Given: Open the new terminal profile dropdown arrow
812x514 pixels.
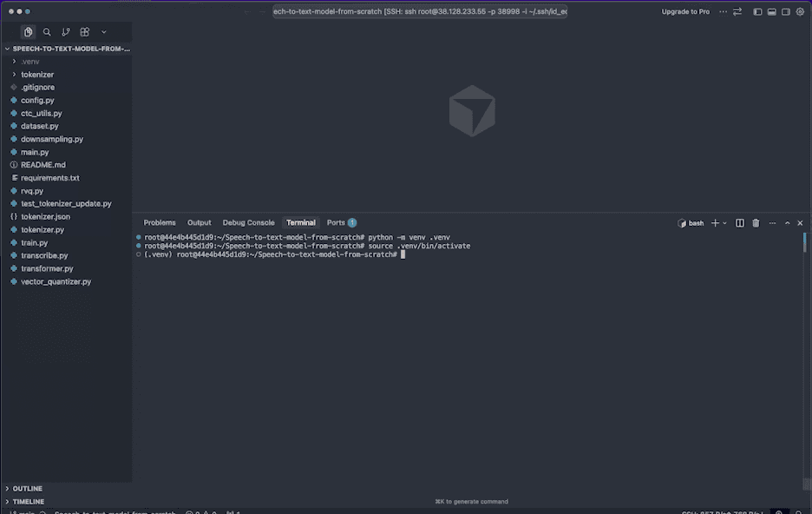Looking at the screenshot, I should tap(724, 222).
